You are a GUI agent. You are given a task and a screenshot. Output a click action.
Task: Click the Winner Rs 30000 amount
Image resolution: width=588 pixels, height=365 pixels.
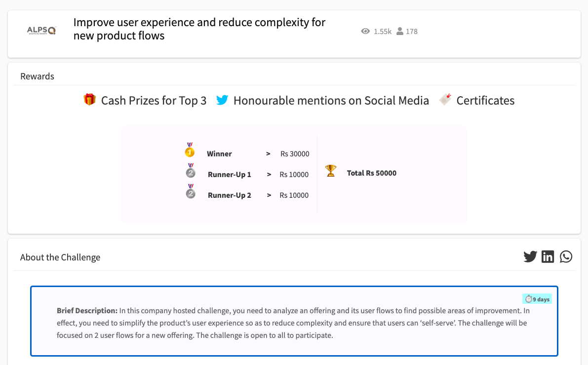295,154
